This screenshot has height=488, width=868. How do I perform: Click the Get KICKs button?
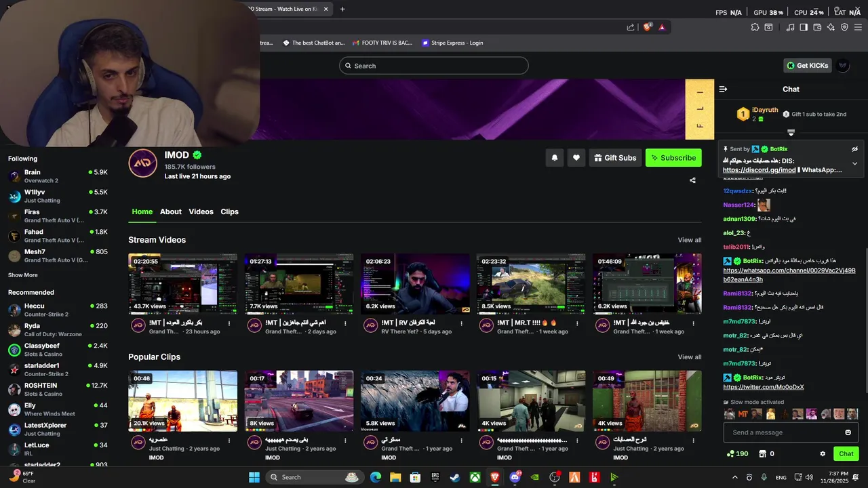click(x=808, y=66)
